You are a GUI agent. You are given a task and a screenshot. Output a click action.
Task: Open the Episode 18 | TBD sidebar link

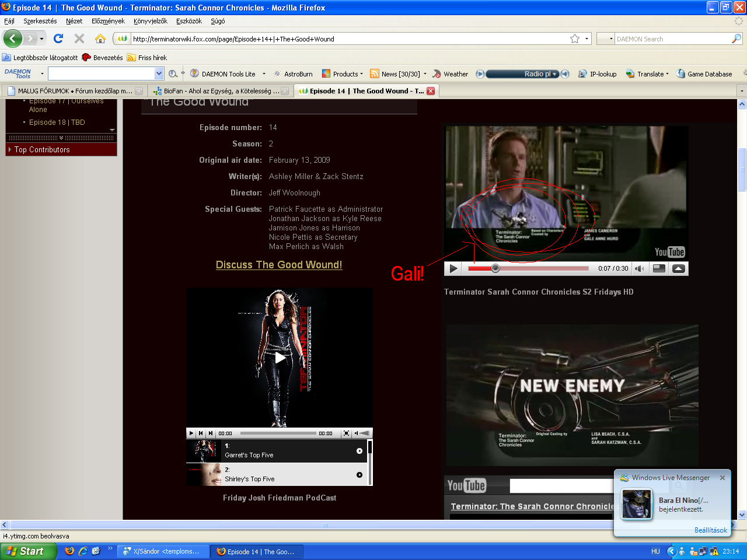(57, 123)
